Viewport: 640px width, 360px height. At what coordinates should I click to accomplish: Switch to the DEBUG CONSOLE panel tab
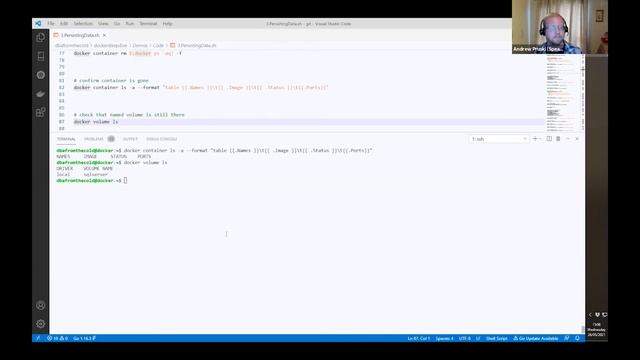pos(162,139)
